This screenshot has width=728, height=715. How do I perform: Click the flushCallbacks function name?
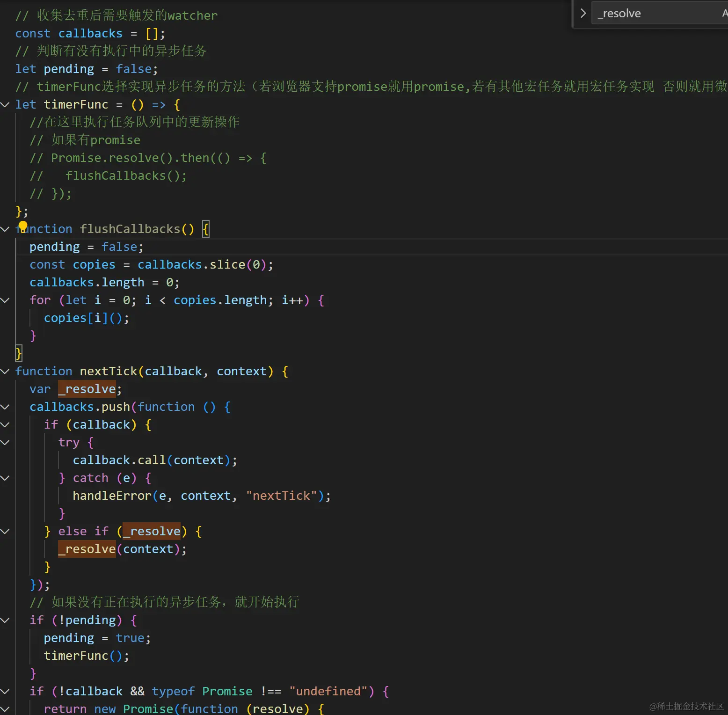(x=130, y=229)
